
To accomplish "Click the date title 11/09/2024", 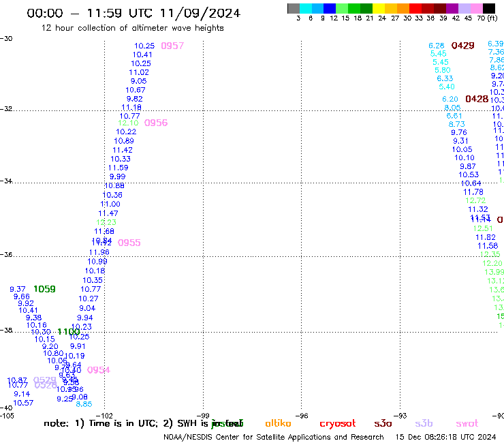I will point(200,13).
